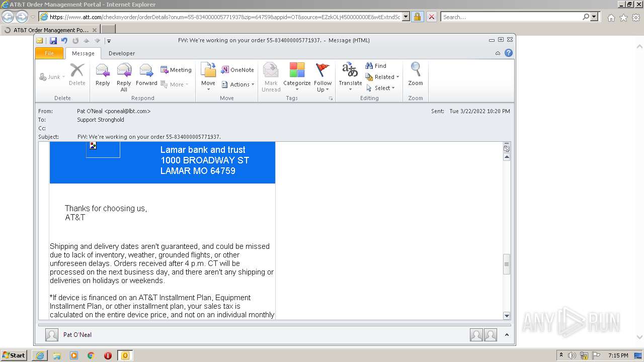
Task: Collapse the ribbon with the caret icon
Action: click(x=498, y=53)
